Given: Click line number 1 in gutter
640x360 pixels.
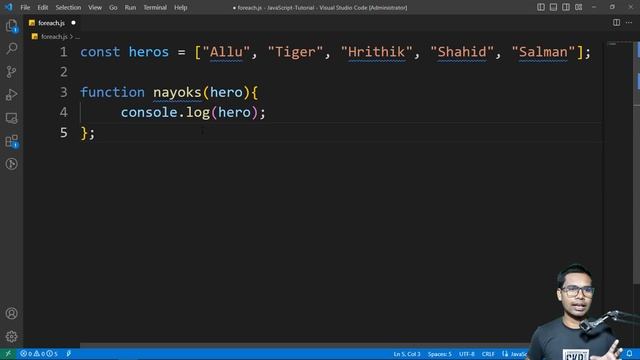Looking at the screenshot, I should pos(63,52).
